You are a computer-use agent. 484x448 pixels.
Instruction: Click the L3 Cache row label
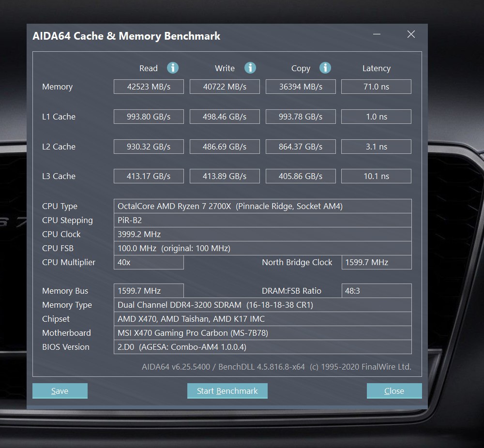[59, 176]
